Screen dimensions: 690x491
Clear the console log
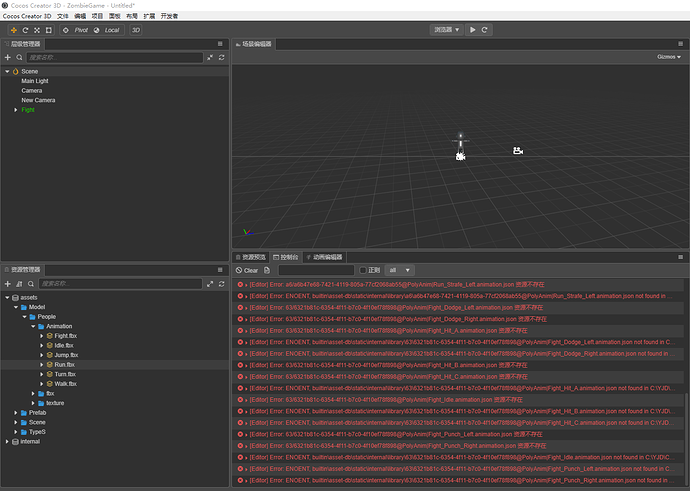click(x=247, y=270)
